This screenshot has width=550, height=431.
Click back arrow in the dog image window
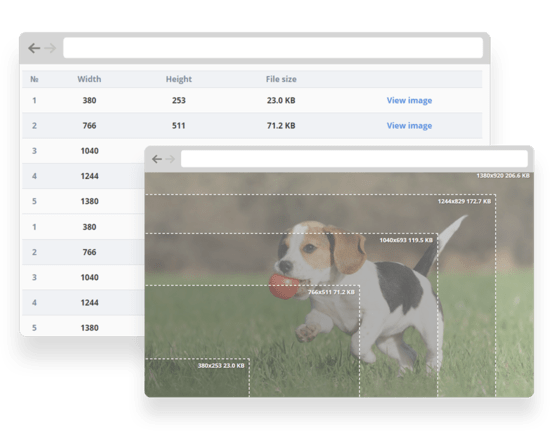click(x=156, y=159)
